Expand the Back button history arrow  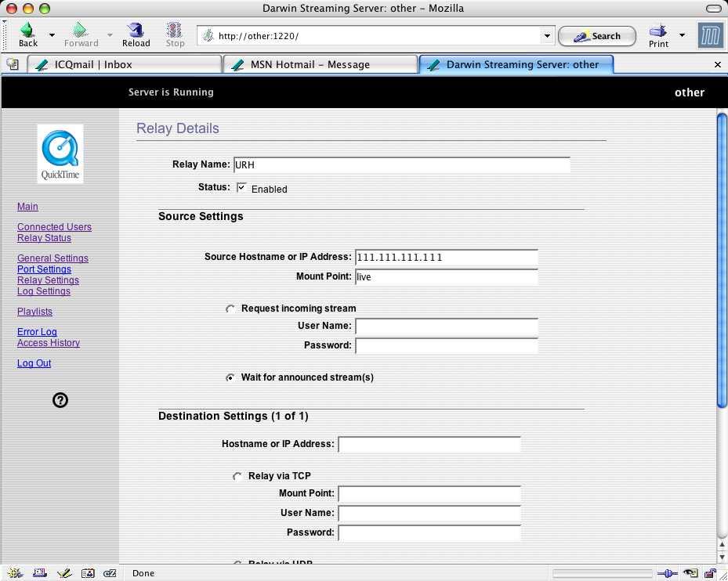point(52,35)
